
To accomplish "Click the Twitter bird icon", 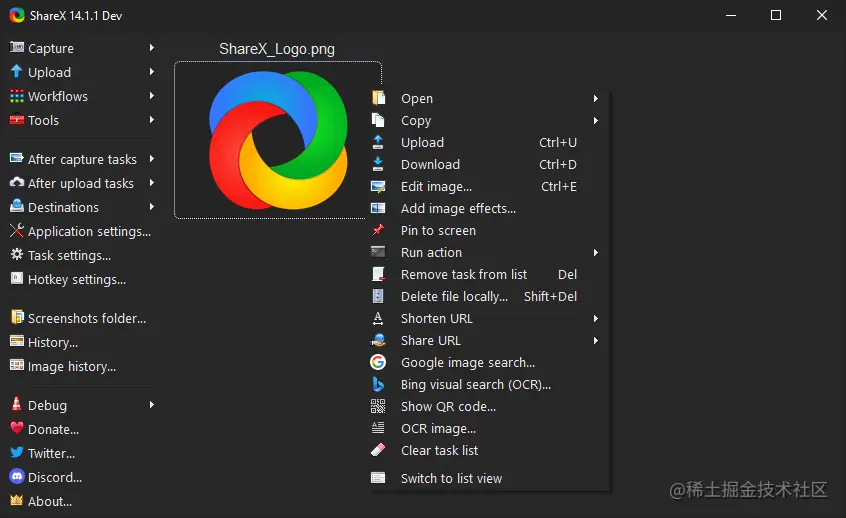I will click(x=17, y=452).
